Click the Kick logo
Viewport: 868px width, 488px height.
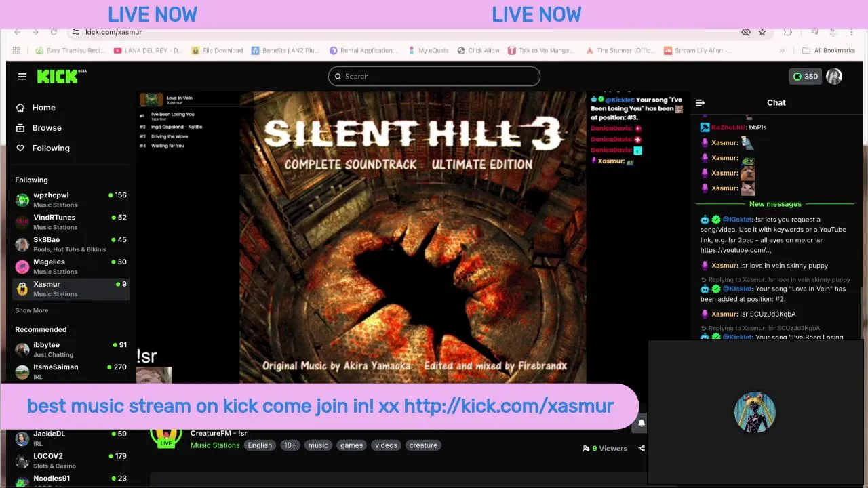coord(62,76)
